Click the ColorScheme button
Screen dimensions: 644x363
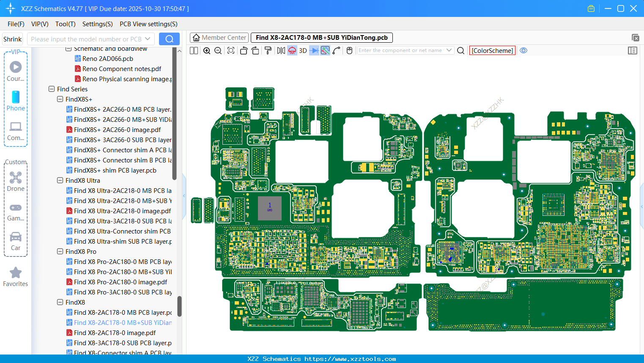492,50
